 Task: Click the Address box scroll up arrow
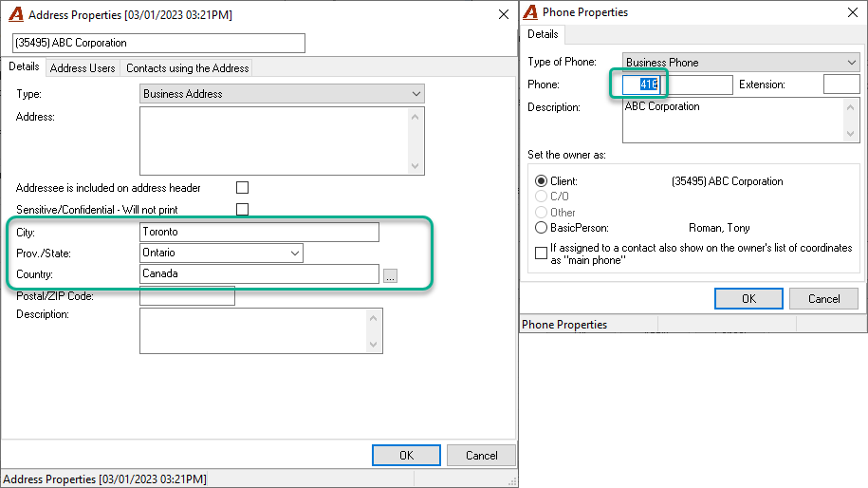(x=415, y=117)
